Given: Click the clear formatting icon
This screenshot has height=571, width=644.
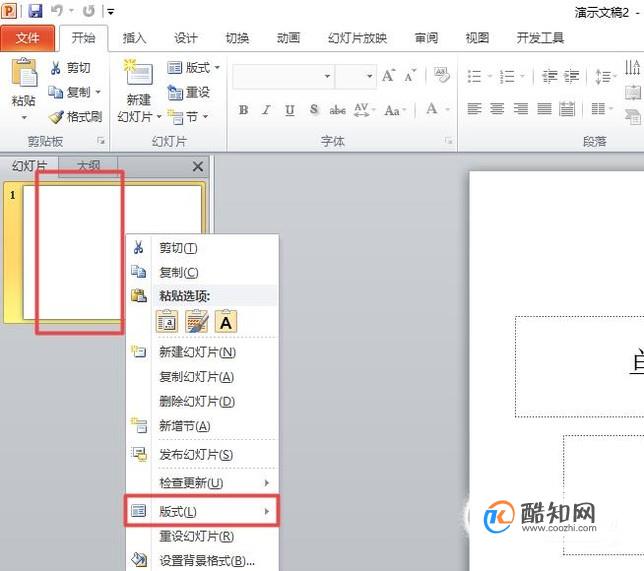Looking at the screenshot, I should (442, 75).
